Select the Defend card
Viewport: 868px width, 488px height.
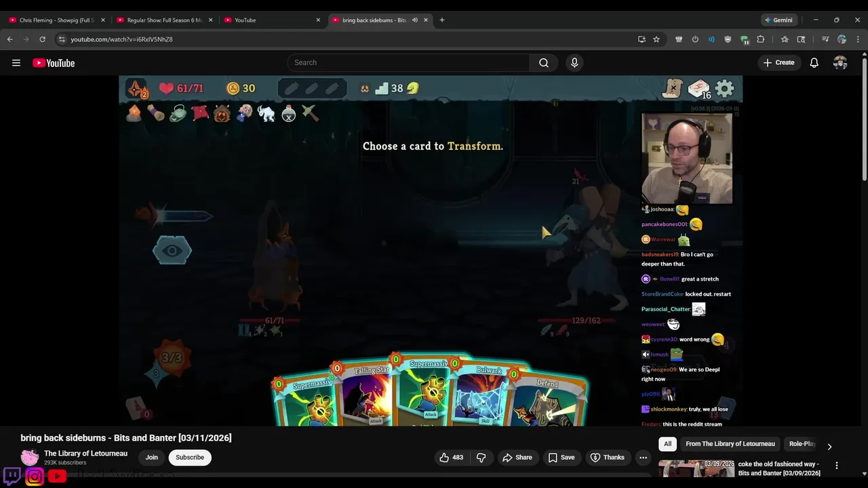click(548, 400)
